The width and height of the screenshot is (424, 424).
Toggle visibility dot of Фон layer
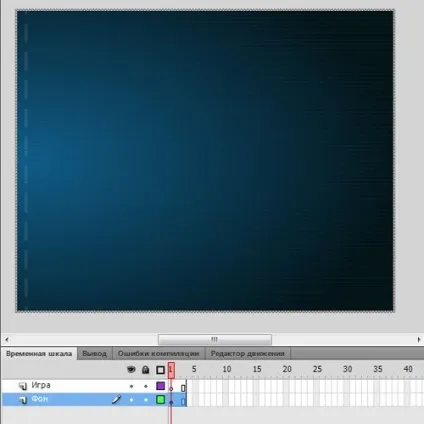tap(131, 400)
